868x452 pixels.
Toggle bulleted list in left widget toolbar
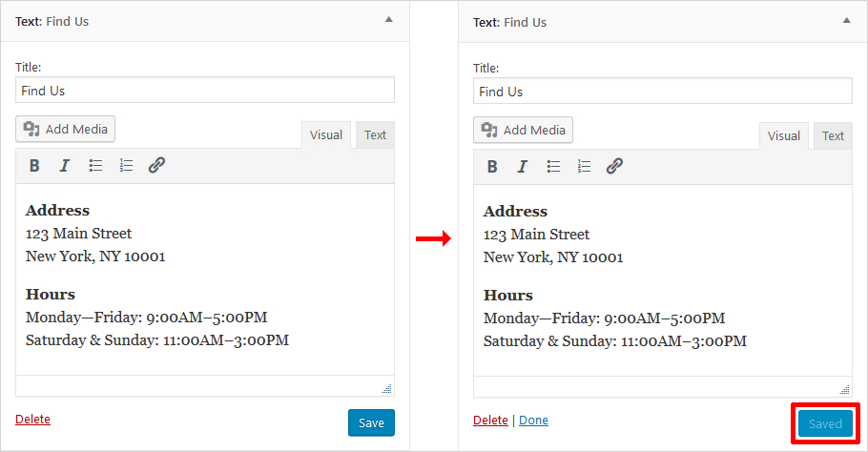pos(95,166)
